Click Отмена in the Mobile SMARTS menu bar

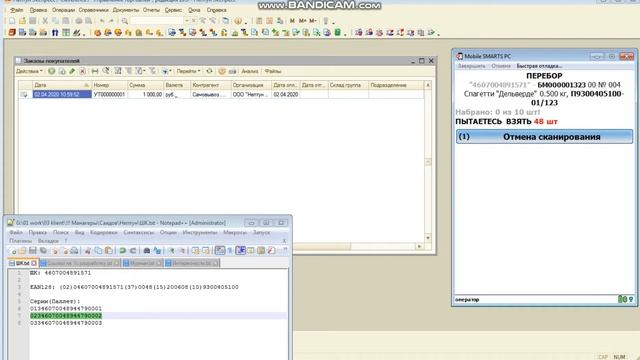(501, 66)
